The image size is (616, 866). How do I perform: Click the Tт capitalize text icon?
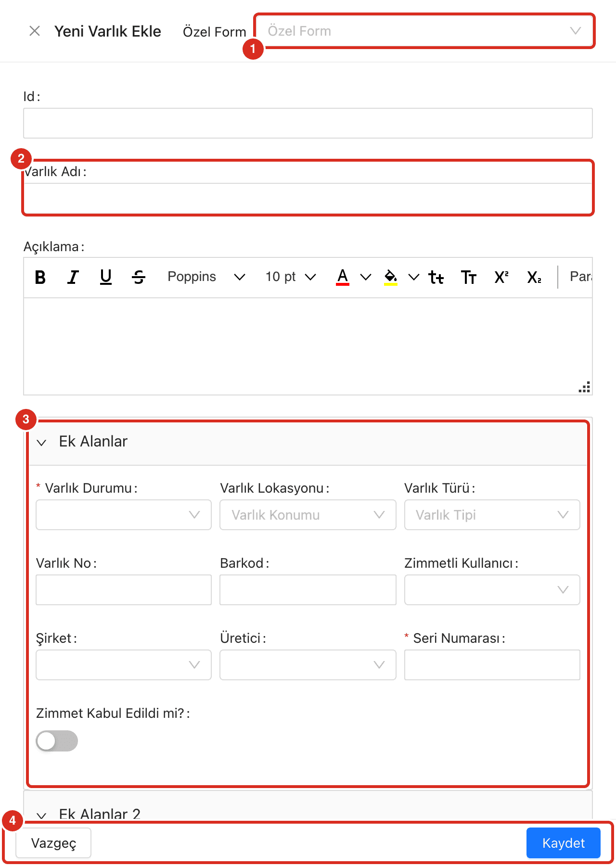469,277
